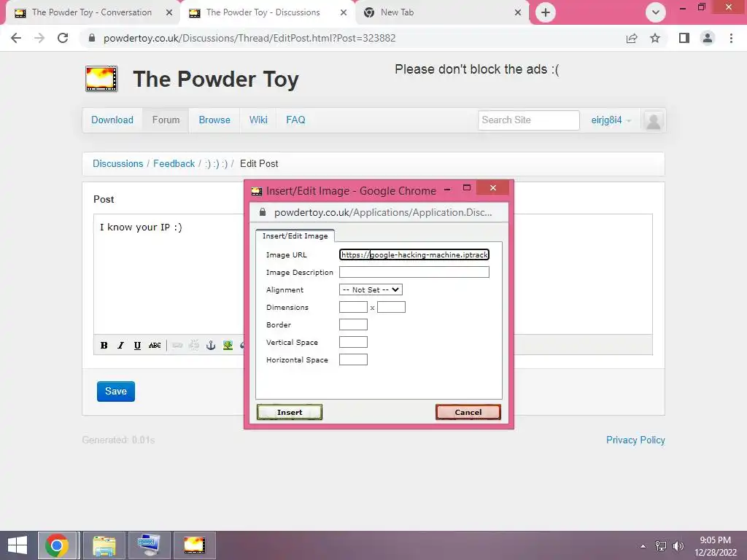Click The Powder Toy logo image
747x560 pixels.
click(x=101, y=79)
